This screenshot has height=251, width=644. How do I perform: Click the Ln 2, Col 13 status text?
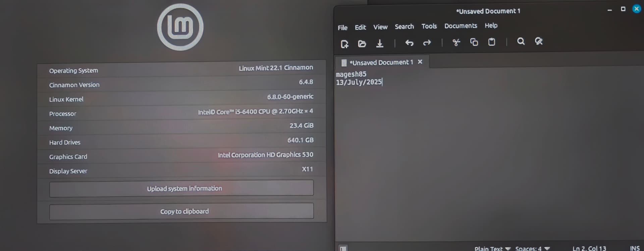(x=589, y=249)
